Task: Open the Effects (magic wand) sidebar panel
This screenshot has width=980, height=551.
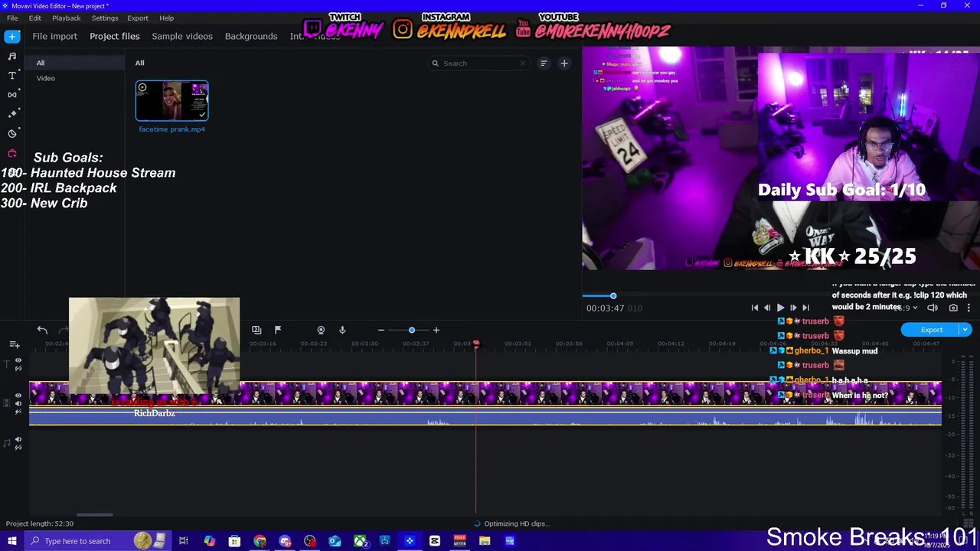Action: point(12,113)
